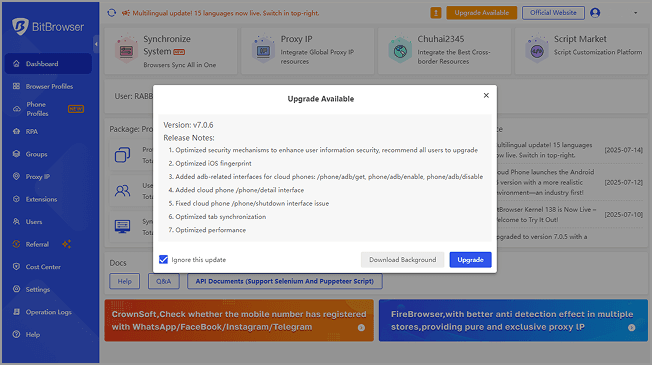Click the Chuhai2345 globe icon

point(400,49)
